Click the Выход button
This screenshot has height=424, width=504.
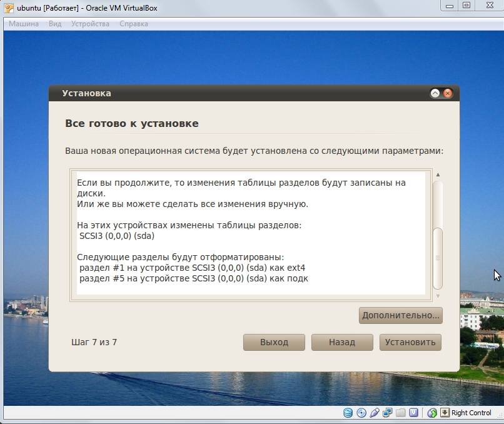point(274,342)
